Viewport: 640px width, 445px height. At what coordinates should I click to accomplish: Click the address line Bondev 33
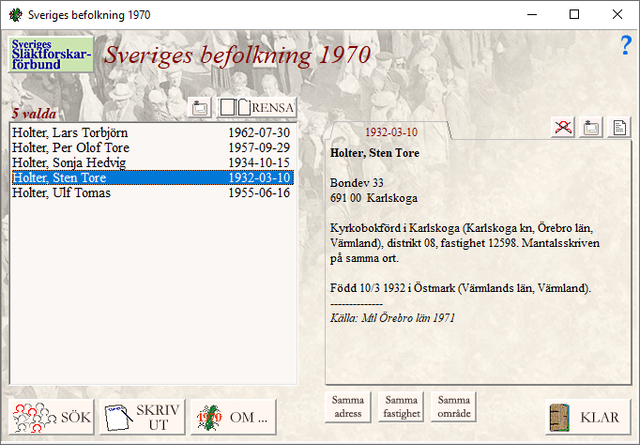pos(357,183)
